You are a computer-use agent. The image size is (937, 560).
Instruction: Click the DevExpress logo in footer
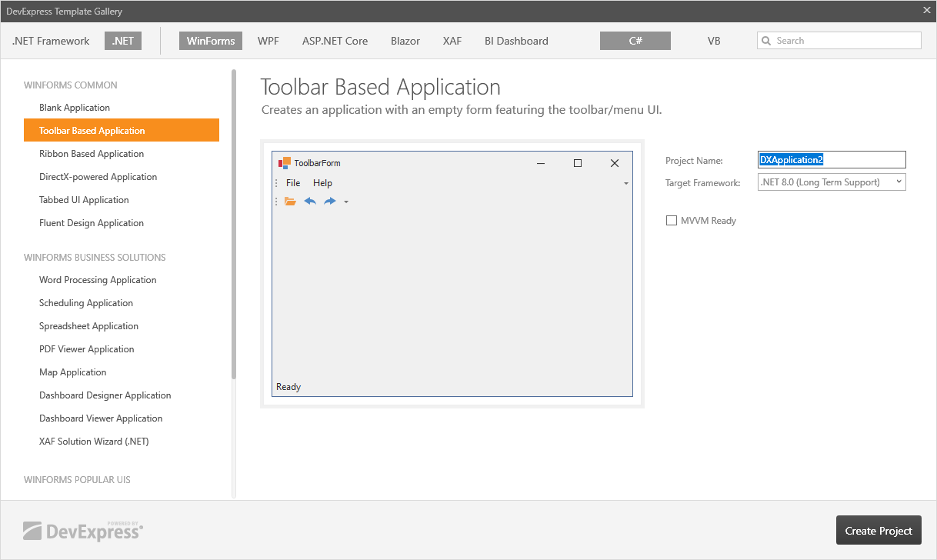(x=83, y=530)
